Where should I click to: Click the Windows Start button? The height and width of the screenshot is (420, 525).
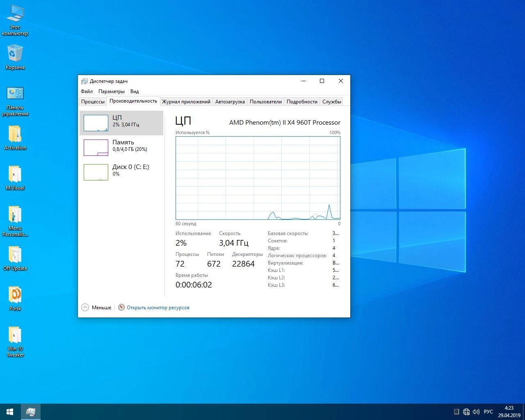[x=10, y=412]
